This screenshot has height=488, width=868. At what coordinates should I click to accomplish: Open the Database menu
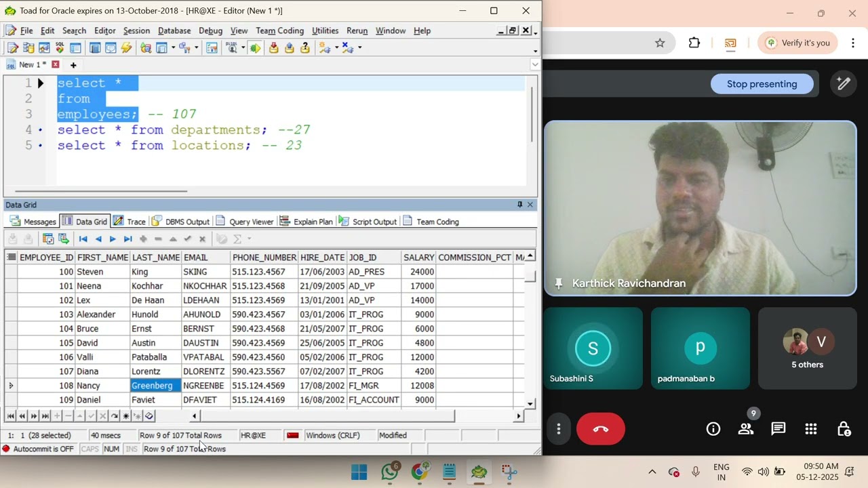click(x=174, y=30)
